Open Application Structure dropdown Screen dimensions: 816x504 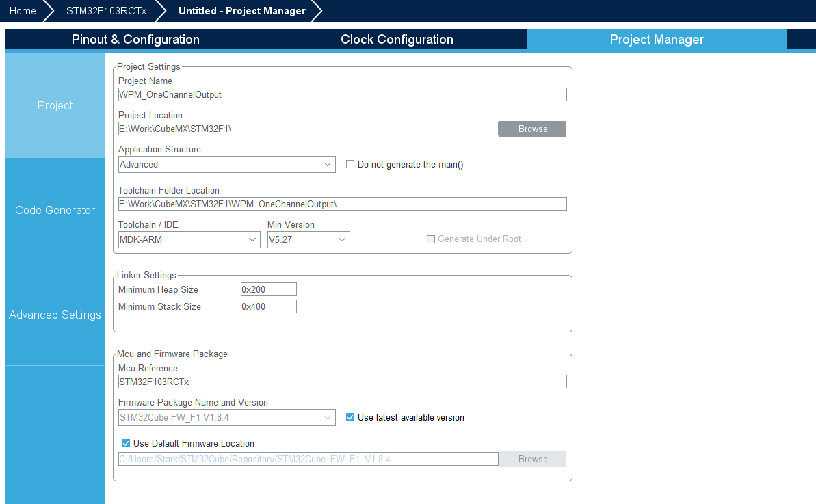pyautogui.click(x=227, y=164)
